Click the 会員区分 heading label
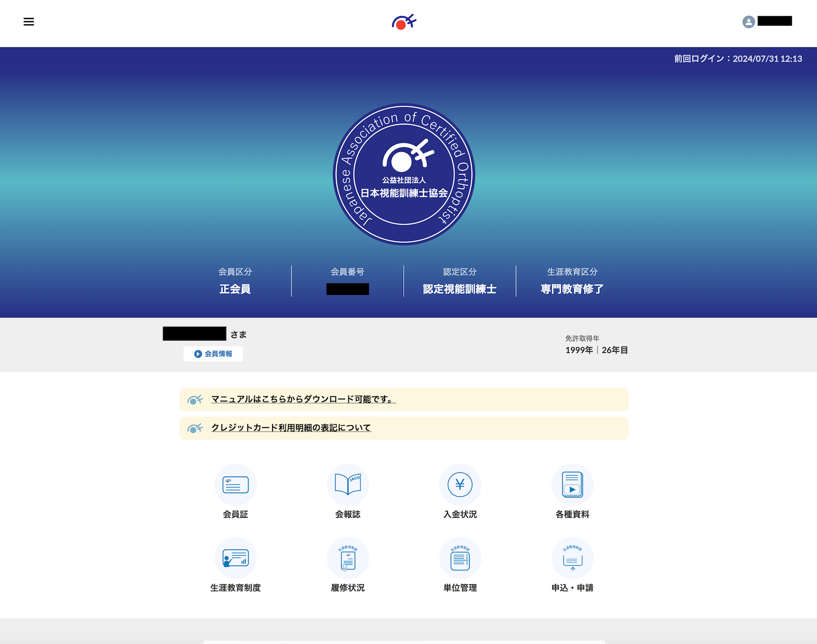Screen dimensions: 817x644 point(235,272)
